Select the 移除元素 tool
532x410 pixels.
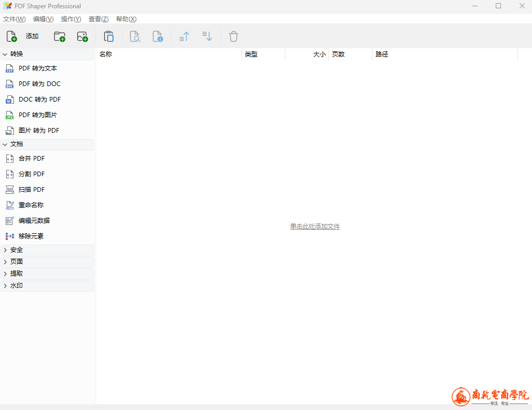point(31,236)
